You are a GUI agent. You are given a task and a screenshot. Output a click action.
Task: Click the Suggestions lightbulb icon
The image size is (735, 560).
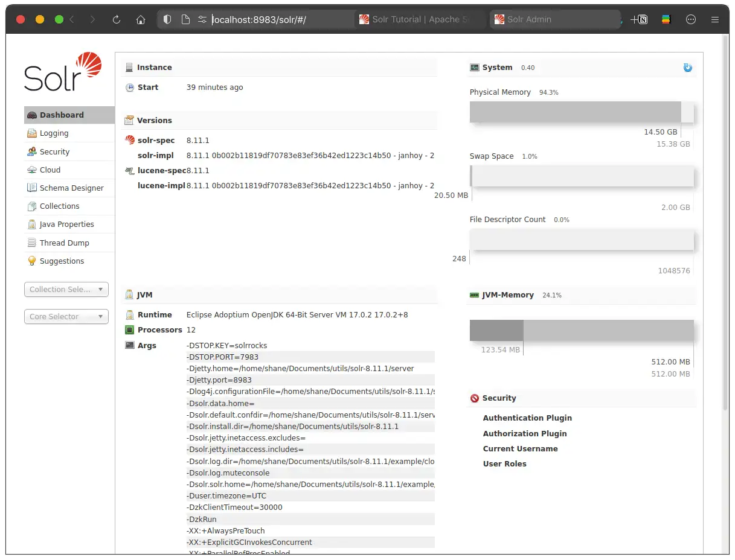[32, 261]
